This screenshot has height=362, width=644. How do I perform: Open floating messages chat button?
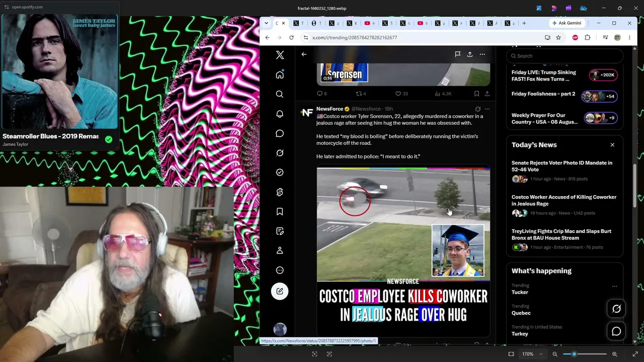(616, 331)
